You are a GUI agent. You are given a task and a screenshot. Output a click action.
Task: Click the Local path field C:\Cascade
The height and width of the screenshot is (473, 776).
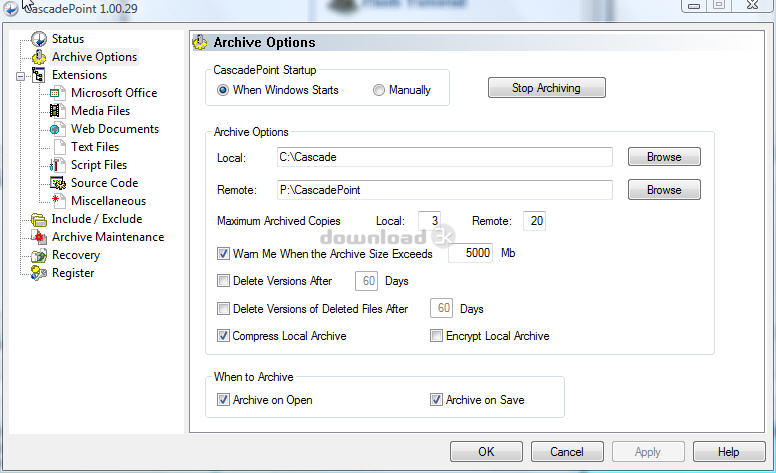pos(444,157)
